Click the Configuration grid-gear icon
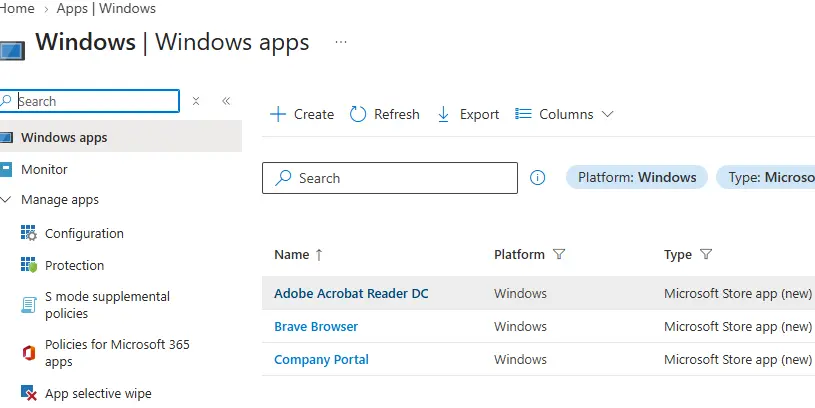The width and height of the screenshot is (815, 408). click(29, 233)
